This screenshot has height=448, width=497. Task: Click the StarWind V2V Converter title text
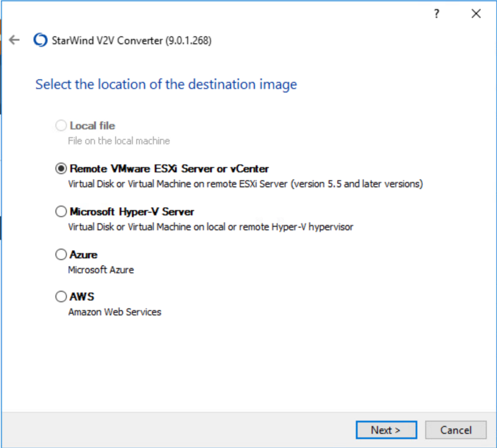[x=132, y=41]
